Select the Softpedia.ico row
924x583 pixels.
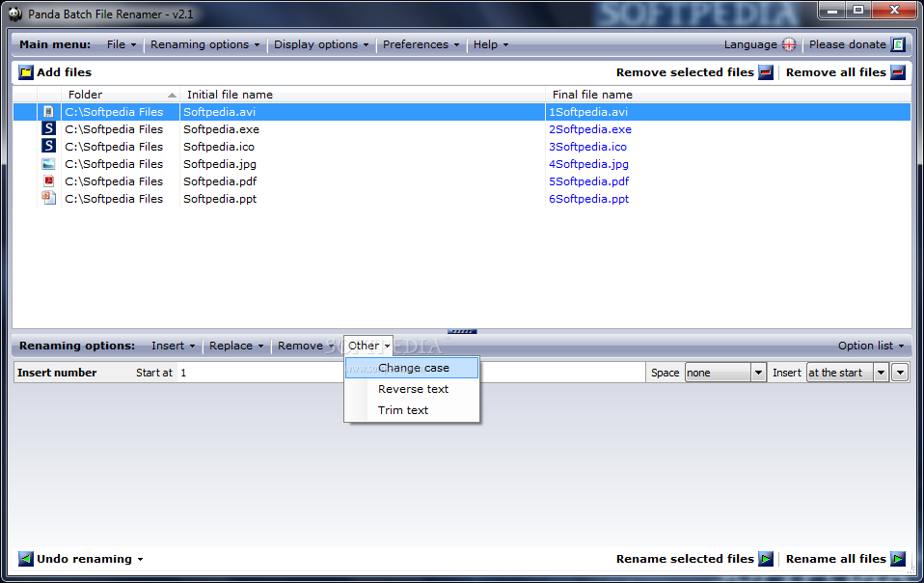462,146
